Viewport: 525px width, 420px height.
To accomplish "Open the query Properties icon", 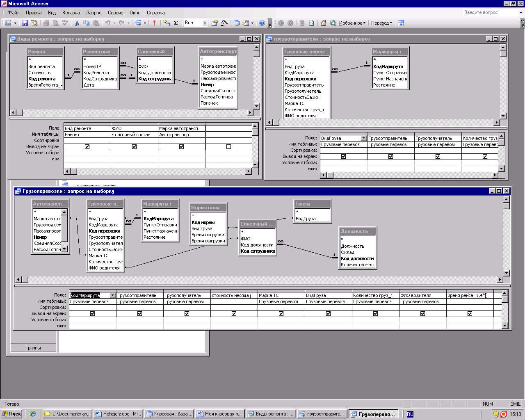I will pyautogui.click(x=215, y=23).
